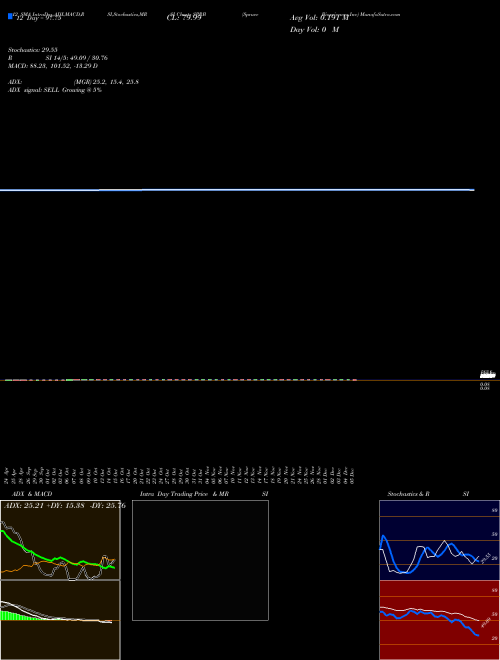500x660 pixels.
Task: Click the 'CL: 79.99' closing price text
Action: click(184, 18)
